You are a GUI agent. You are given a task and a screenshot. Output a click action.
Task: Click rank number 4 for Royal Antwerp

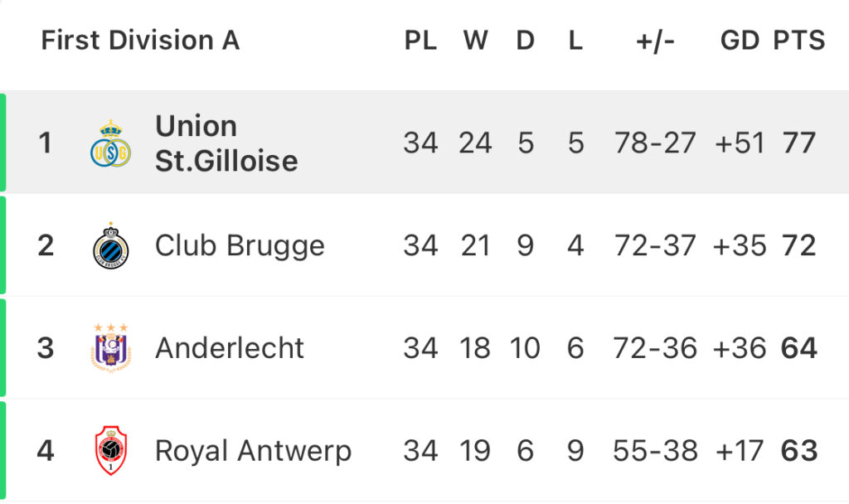click(46, 450)
